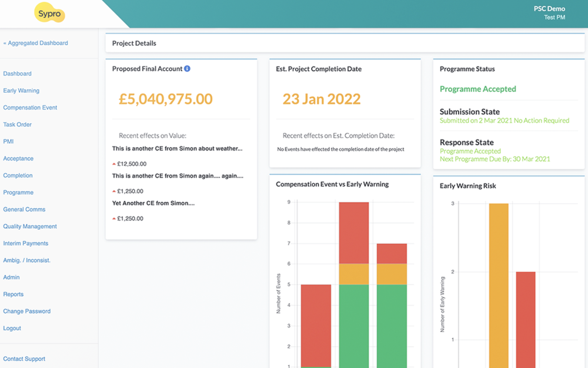Click the Test PM user name
Screen dimensions: 588x368
pyautogui.click(x=554, y=18)
